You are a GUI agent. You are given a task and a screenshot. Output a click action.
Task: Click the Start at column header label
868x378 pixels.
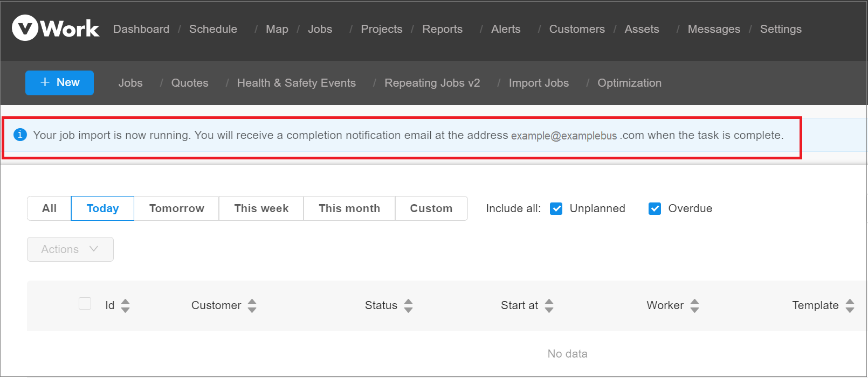pyautogui.click(x=520, y=305)
